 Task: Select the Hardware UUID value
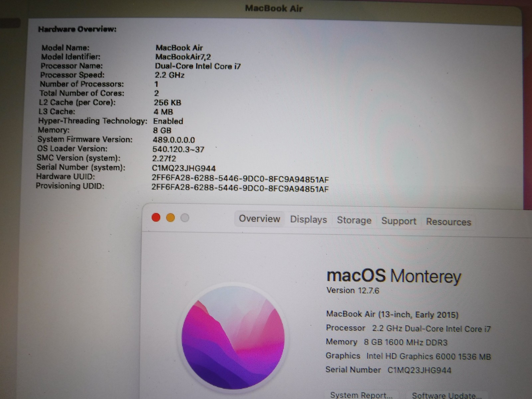[x=240, y=179]
